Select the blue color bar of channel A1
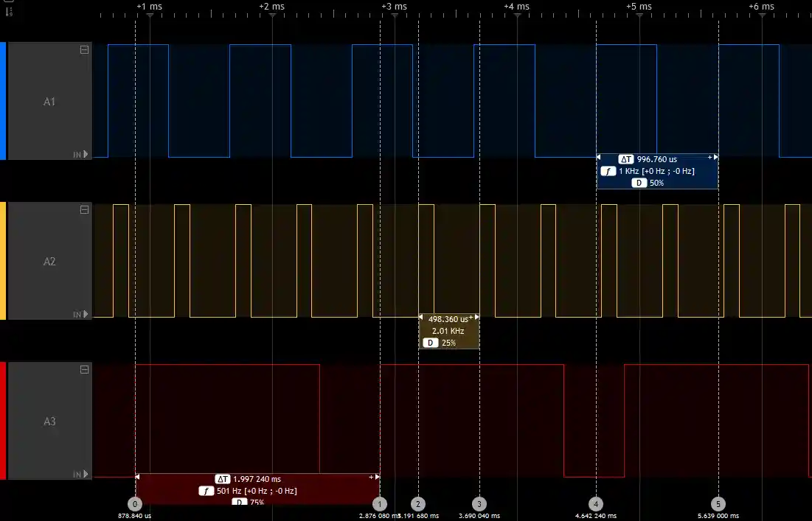 click(x=3, y=101)
